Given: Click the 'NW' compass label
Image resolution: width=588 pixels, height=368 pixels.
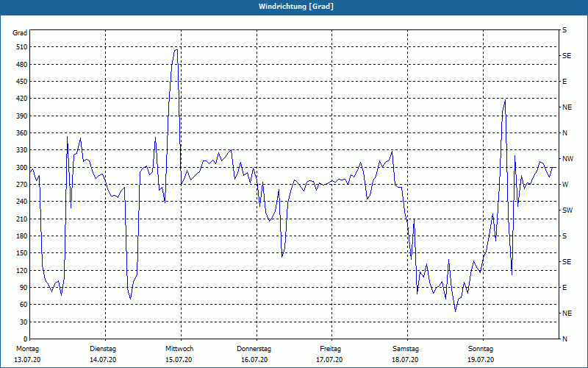Looking at the screenshot, I should coord(567,159).
